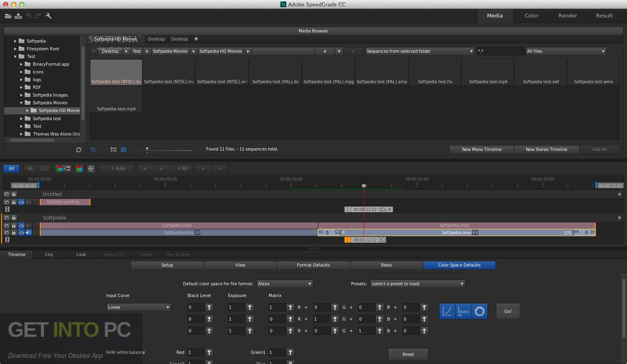Image resolution: width=627 pixels, height=364 pixels.
Task: Click the Go! button
Action: (x=508, y=311)
